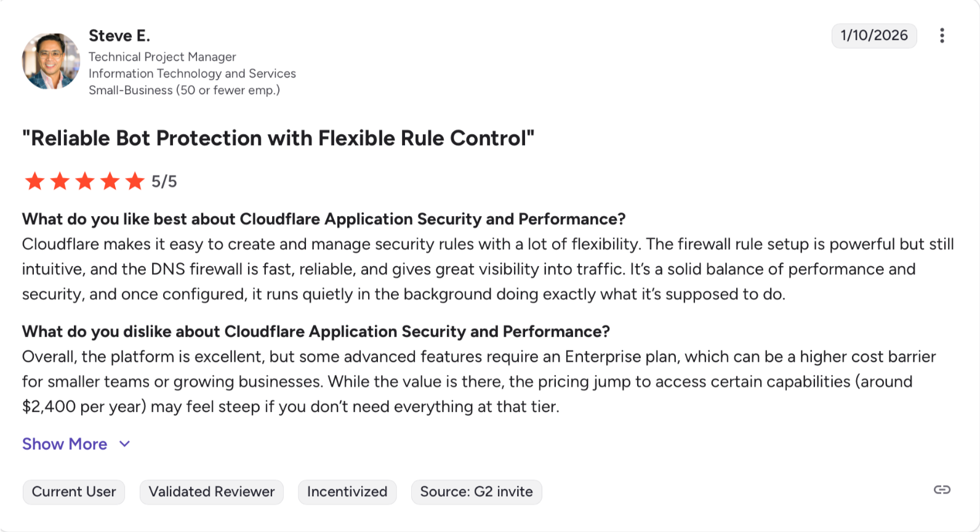This screenshot has width=980, height=532.
Task: Click the Current User tag
Action: tap(74, 492)
